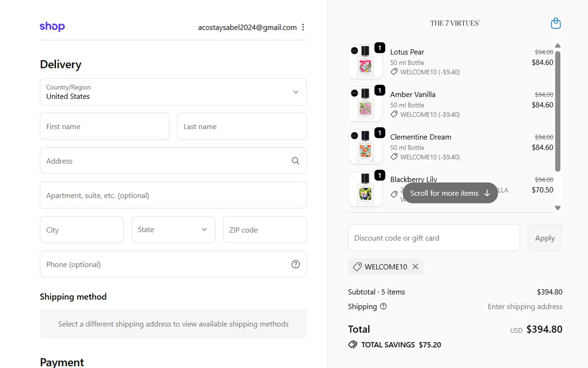Click the Lotus Pear discount tag icon
The height and width of the screenshot is (368, 588).
click(394, 72)
